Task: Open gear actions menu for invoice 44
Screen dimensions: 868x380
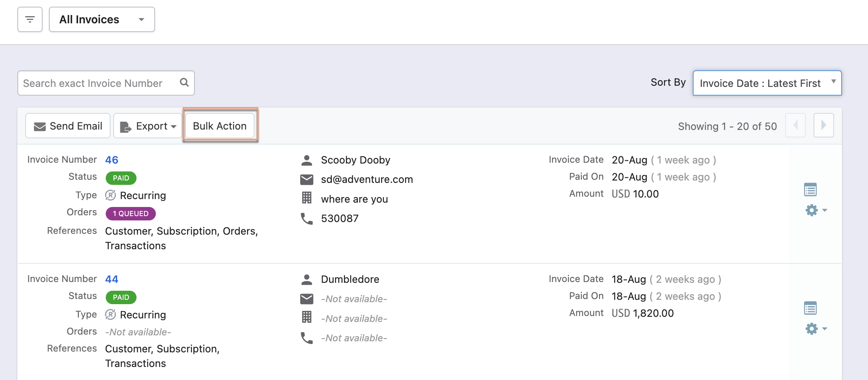Action: 816,329
